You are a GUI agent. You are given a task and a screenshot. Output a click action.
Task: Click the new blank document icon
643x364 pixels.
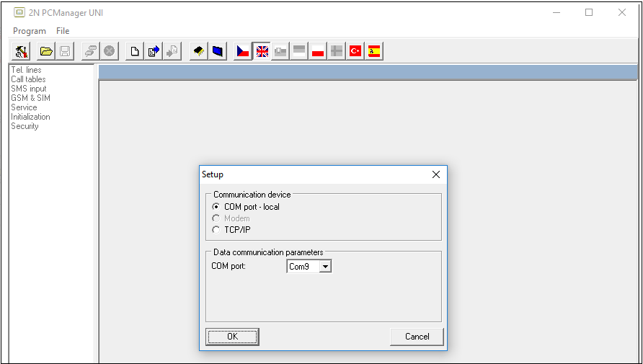pos(135,51)
